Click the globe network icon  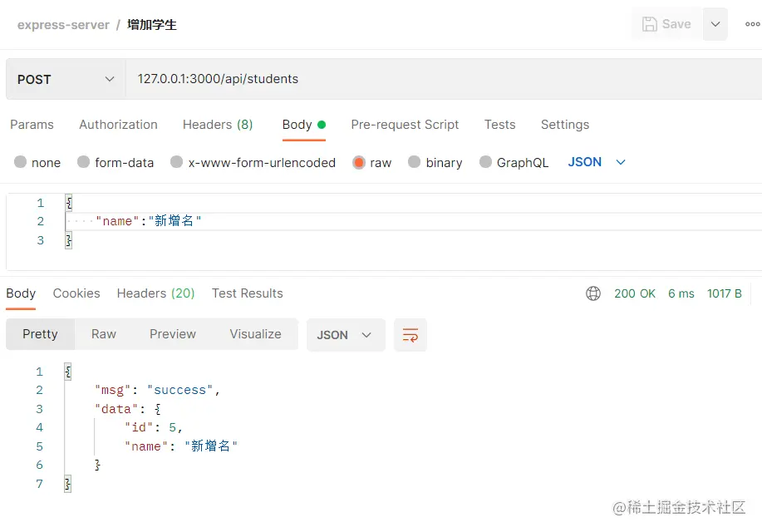pyautogui.click(x=593, y=293)
